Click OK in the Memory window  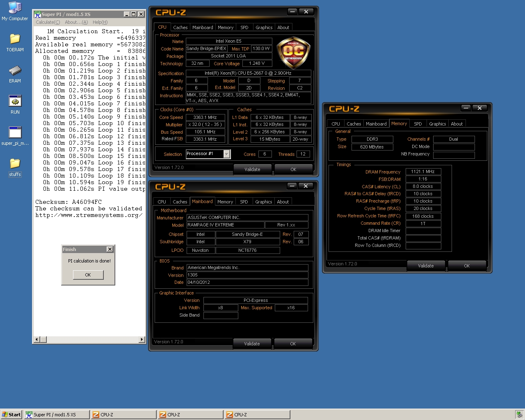[x=467, y=266]
